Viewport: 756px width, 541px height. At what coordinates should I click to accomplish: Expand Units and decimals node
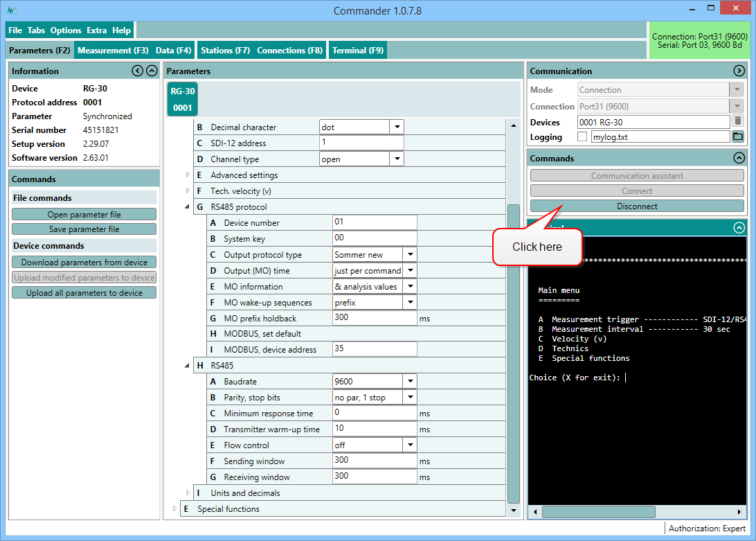188,493
